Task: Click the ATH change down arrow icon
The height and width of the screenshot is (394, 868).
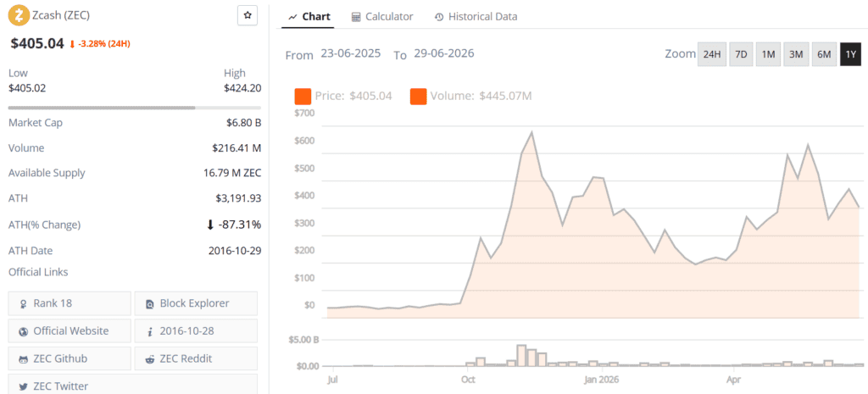Action: (x=210, y=225)
